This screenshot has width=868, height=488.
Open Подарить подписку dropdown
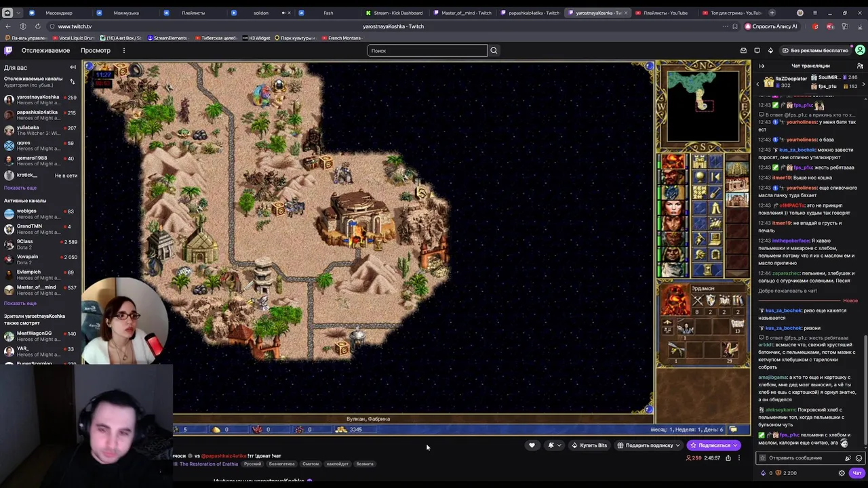point(649,445)
